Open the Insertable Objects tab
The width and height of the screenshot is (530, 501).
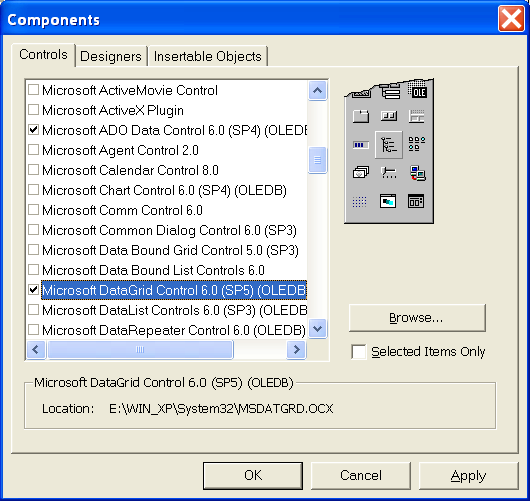pos(208,56)
